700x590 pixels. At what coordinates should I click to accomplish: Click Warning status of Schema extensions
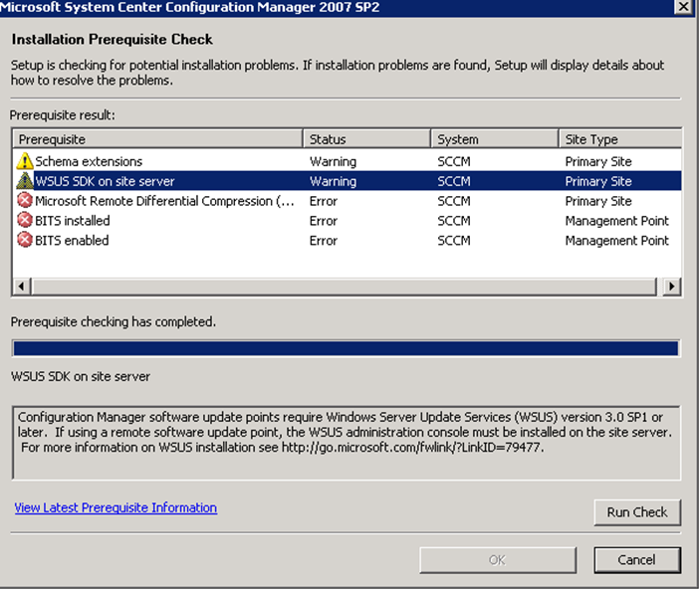[333, 161]
